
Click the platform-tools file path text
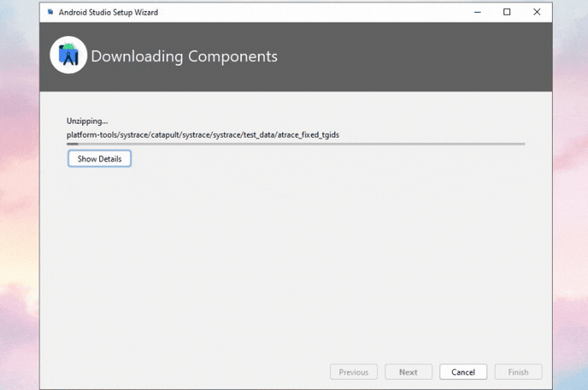(x=203, y=134)
